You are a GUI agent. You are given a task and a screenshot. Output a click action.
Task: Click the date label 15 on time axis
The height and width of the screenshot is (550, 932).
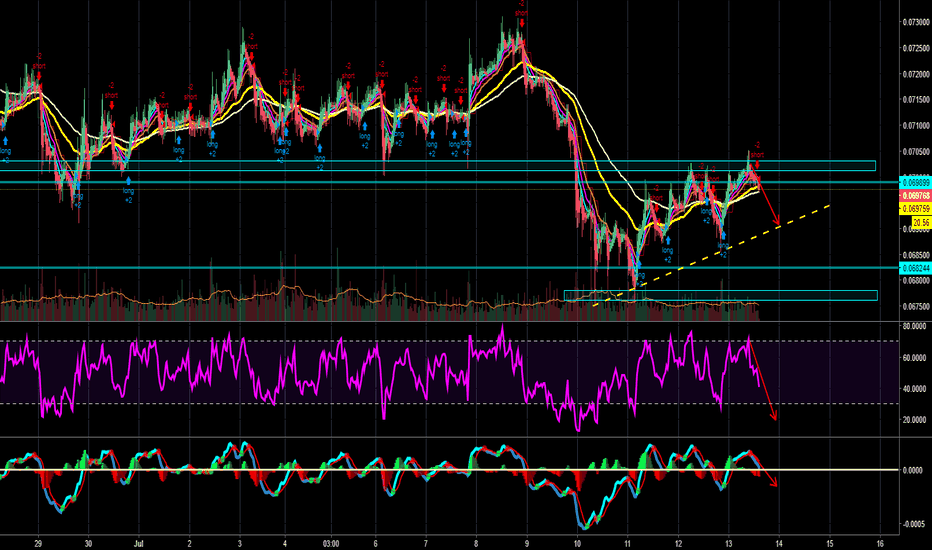[x=830, y=543]
